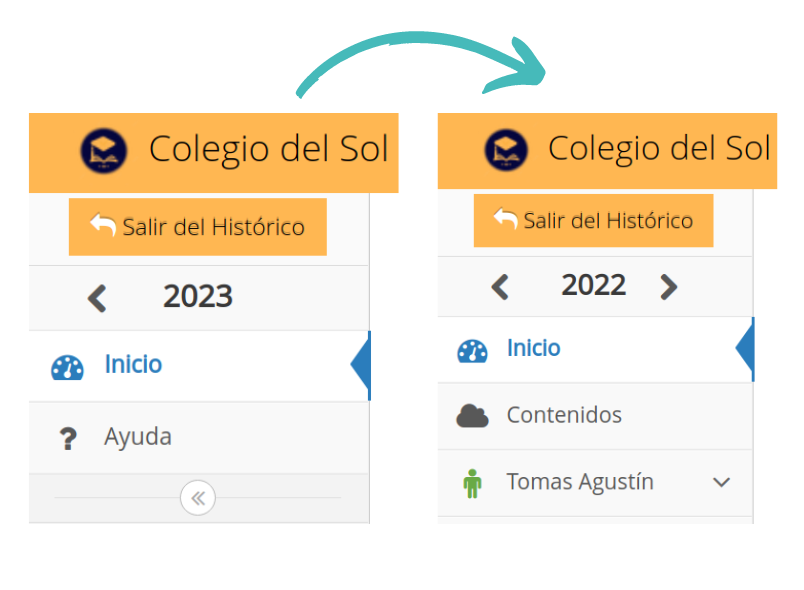The image size is (804, 590).
Task: Click the school logo in the right panel
Action: (506, 150)
